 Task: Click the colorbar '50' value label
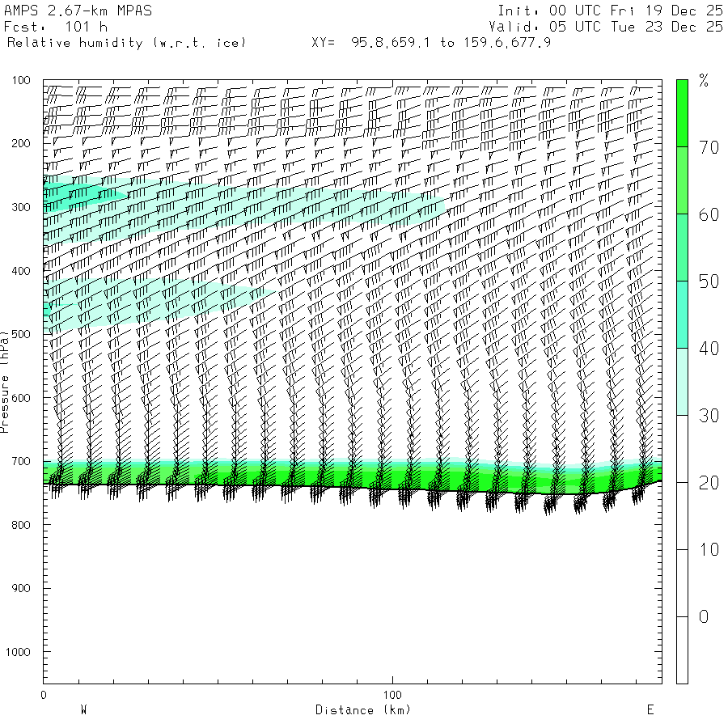pos(709,281)
